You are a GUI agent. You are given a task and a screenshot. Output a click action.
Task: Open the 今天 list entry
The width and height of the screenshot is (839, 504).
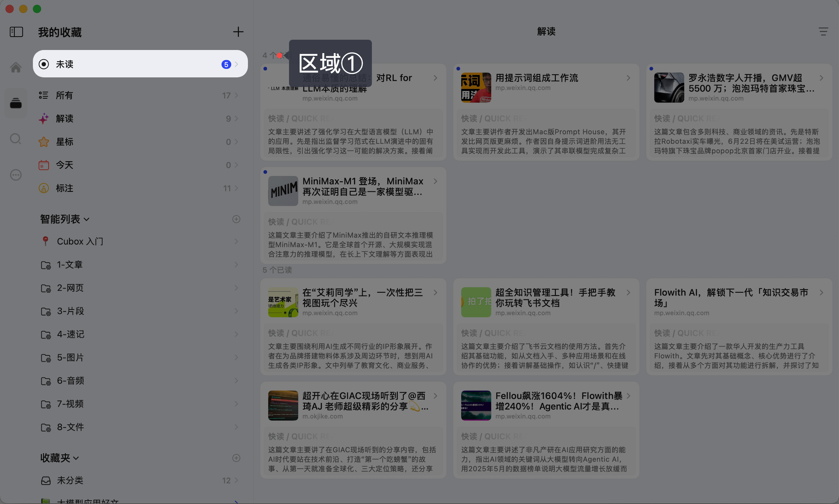65,165
